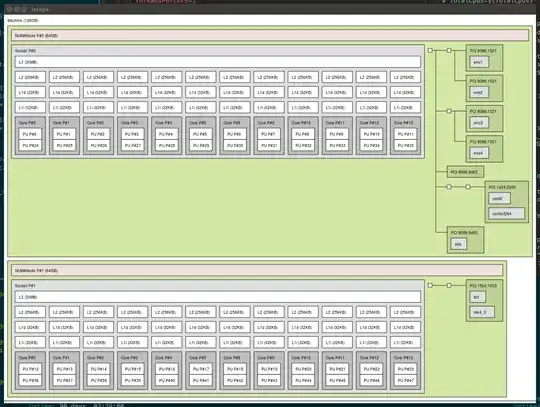Click the PU P#19 box
Viewport: 540px width, 407px height.
269,369
